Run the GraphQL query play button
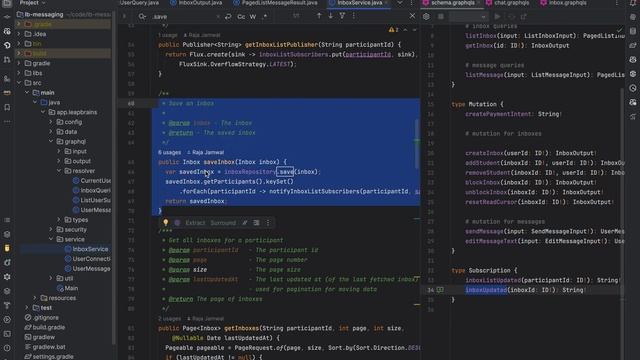This screenshot has height=360, width=640. coord(497,17)
